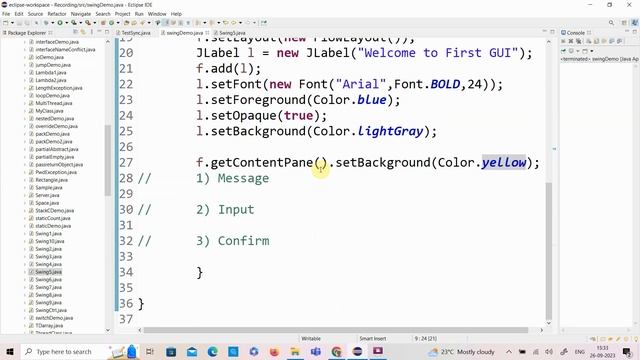Click the editor horizontal scrollbar
Image resolution: width=640 pixels, height=360 pixels.
click(x=336, y=330)
